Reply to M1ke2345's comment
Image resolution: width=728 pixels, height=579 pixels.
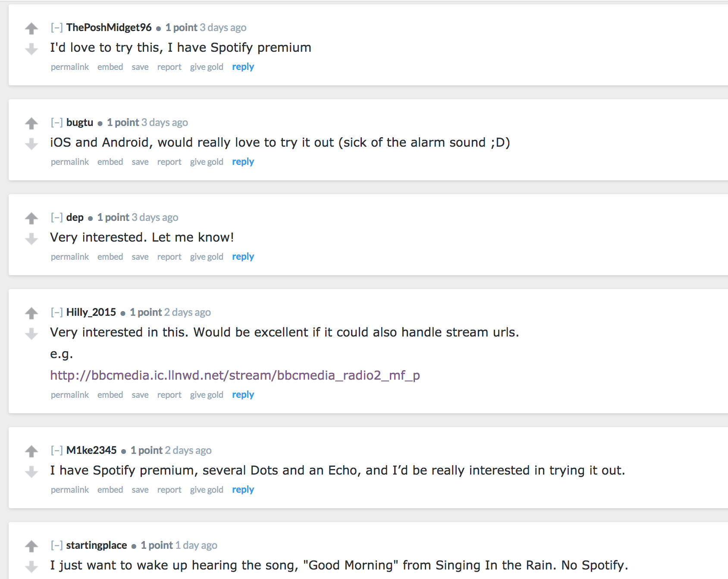pos(243,490)
